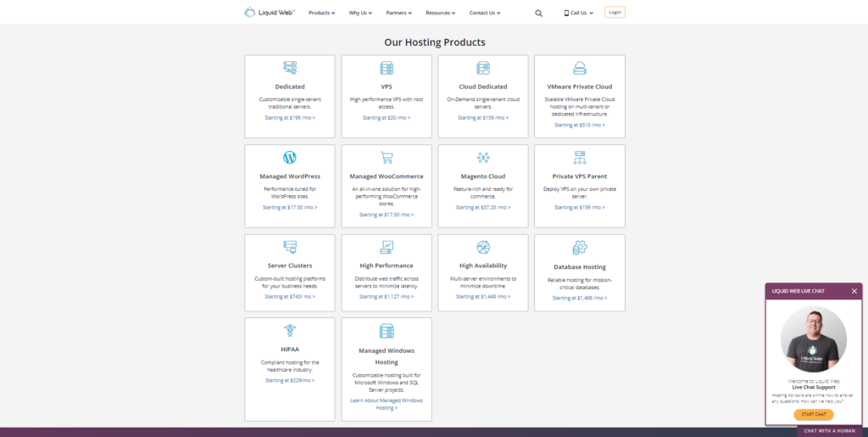868x437 pixels.
Task: Click the HIPAA caduceus icon
Action: (290, 331)
